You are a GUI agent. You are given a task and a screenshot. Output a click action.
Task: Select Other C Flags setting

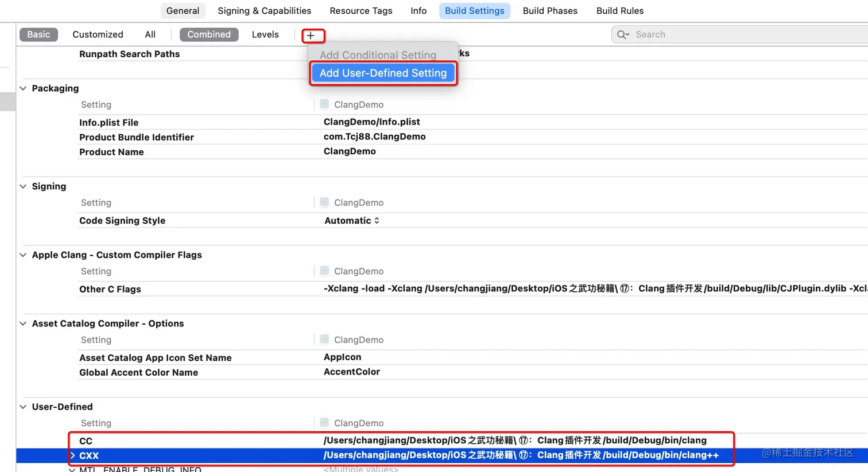(x=110, y=289)
